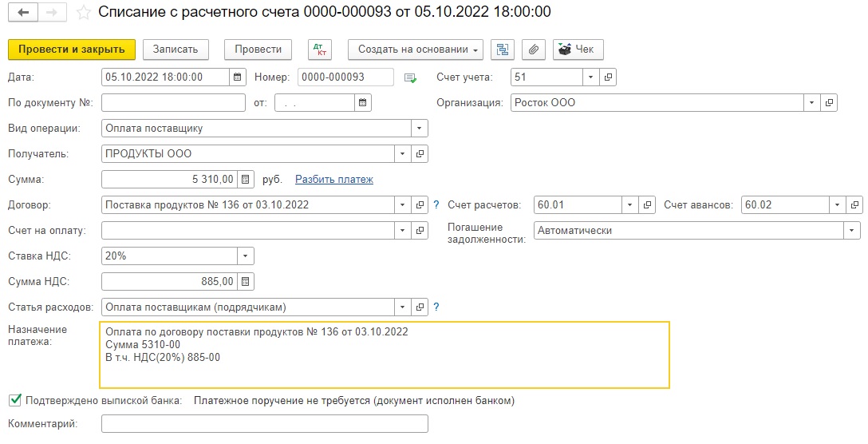Open Счет на оплату record form
The height and width of the screenshot is (444, 868).
[420, 230]
